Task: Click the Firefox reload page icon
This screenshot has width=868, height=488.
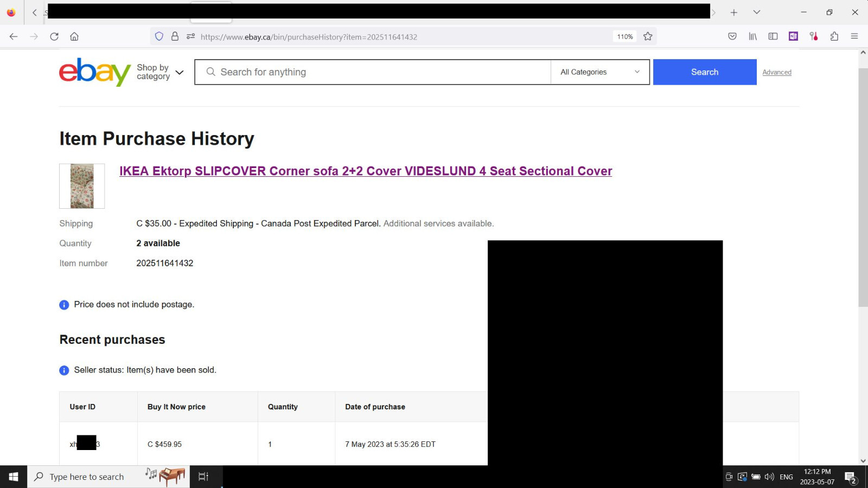Action: [54, 36]
